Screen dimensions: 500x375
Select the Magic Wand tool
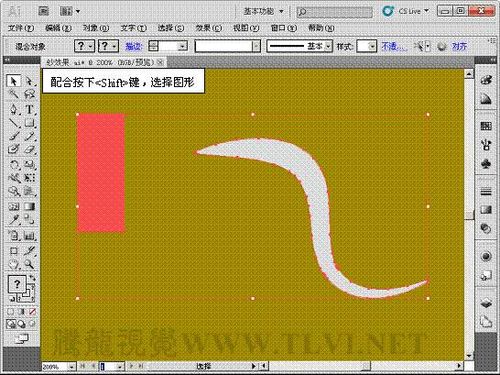pyautogui.click(x=13, y=95)
